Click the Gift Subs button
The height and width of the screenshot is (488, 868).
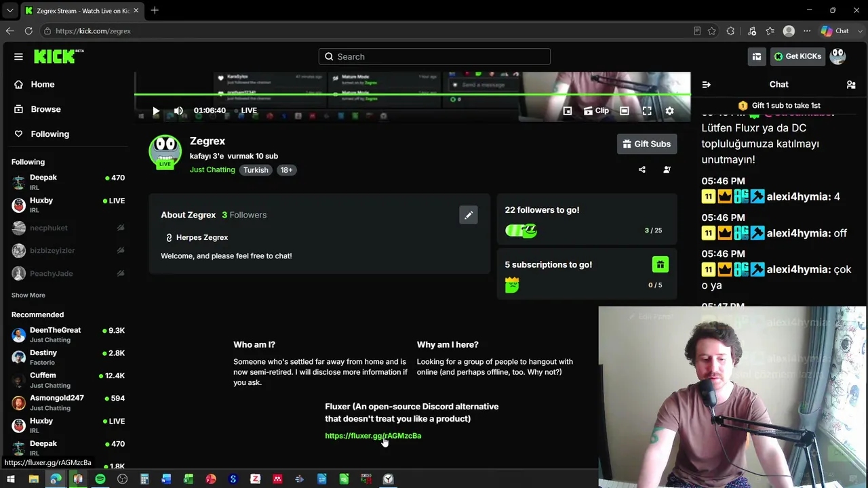click(647, 144)
